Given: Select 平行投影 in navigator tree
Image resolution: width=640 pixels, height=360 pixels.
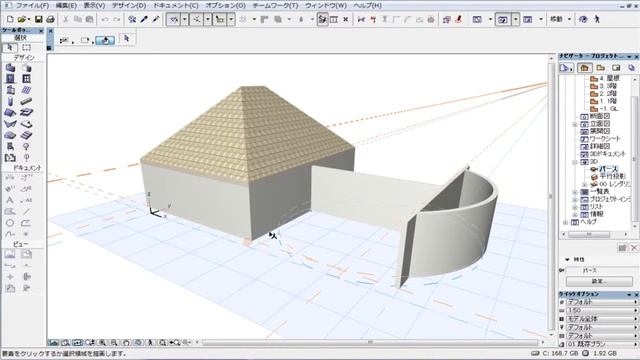Looking at the screenshot, I should pyautogui.click(x=612, y=176).
